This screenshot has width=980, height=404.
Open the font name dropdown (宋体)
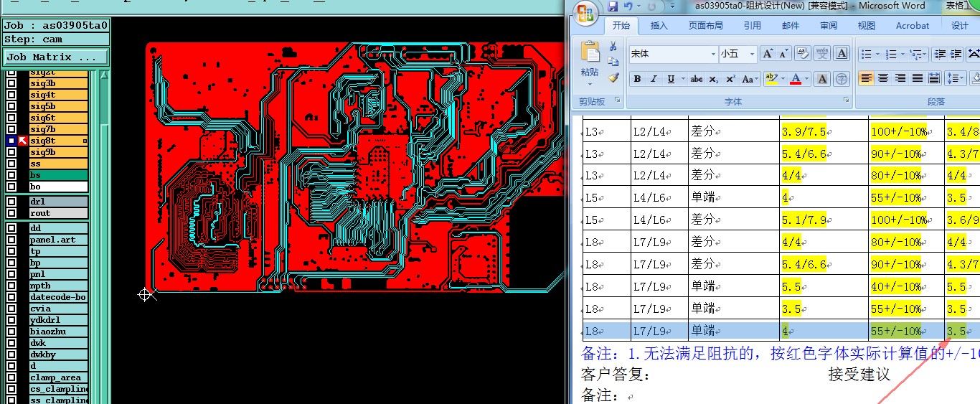coord(713,54)
